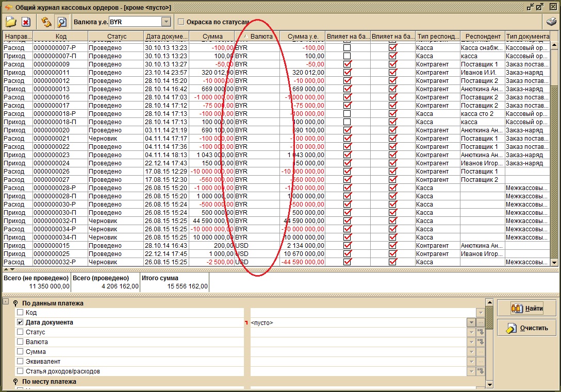The height and width of the screenshot is (392, 561).
Task: Open dropdown arrow in Код filter row
Action: pyautogui.click(x=481, y=313)
